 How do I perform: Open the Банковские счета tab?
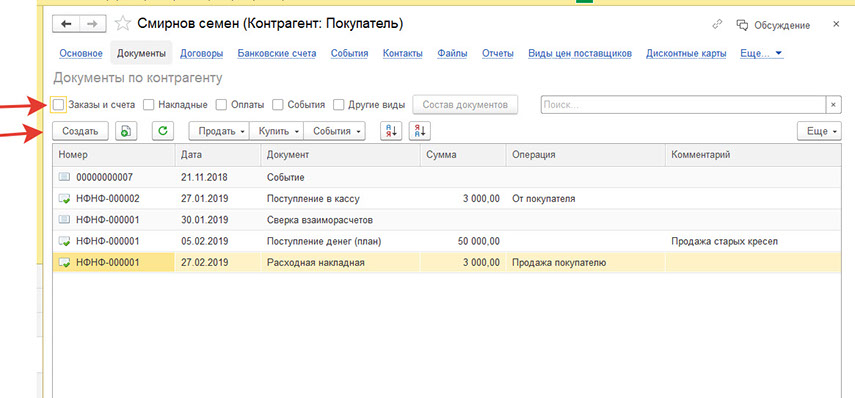[x=276, y=53]
